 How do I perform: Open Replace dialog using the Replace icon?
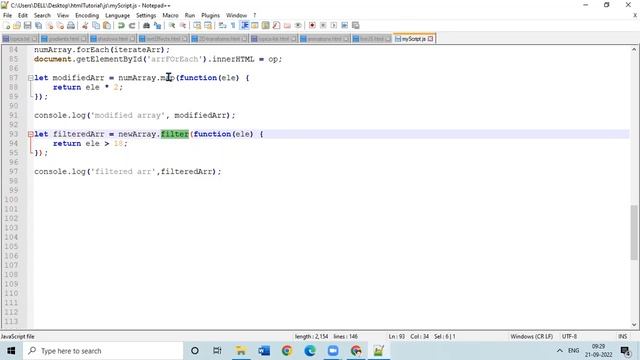pos(157,25)
